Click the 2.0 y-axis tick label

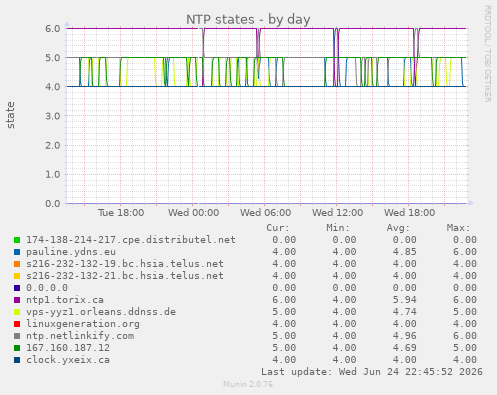53,145
